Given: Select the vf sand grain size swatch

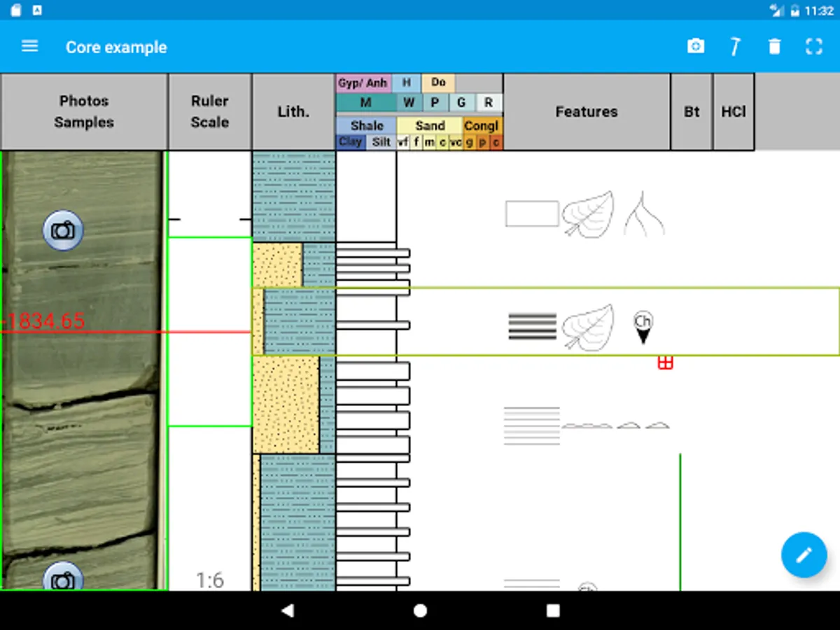Looking at the screenshot, I should [x=403, y=142].
